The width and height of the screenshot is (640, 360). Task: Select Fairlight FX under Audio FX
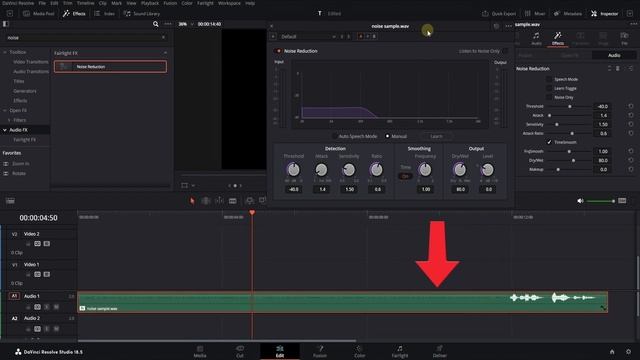(x=24, y=140)
